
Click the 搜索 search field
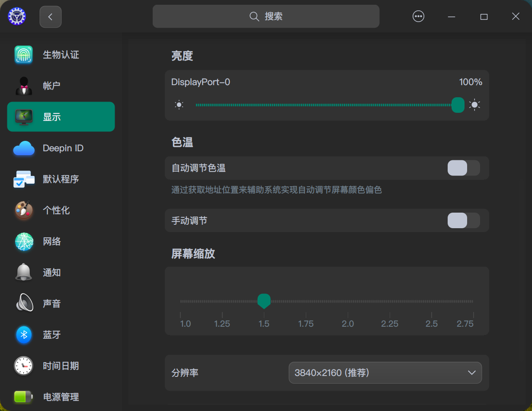coord(266,16)
